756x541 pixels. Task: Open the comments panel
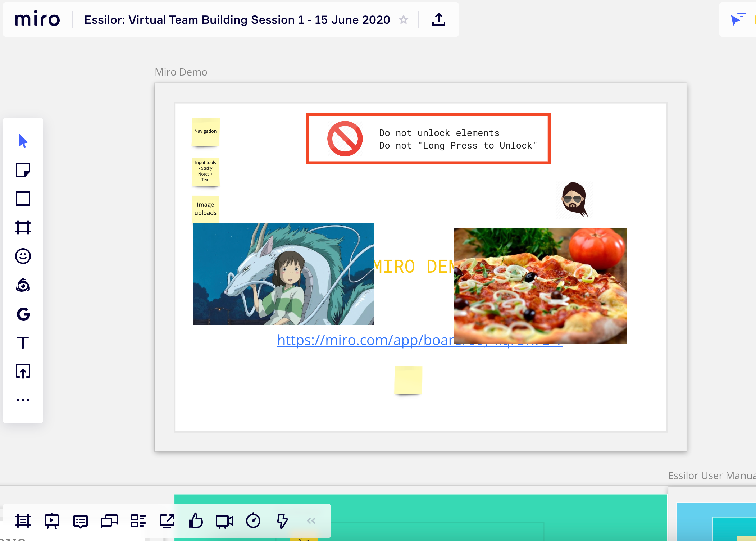81,521
